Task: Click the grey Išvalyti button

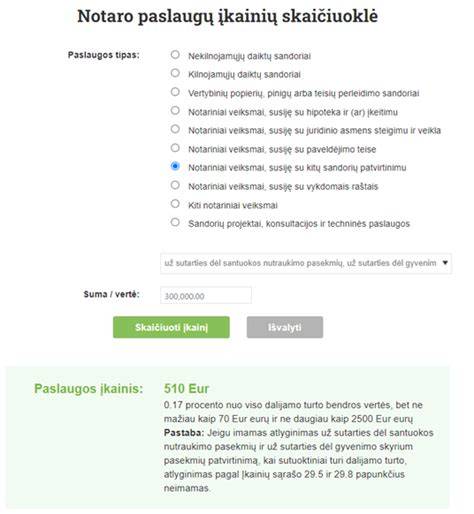Action: pos(285,327)
